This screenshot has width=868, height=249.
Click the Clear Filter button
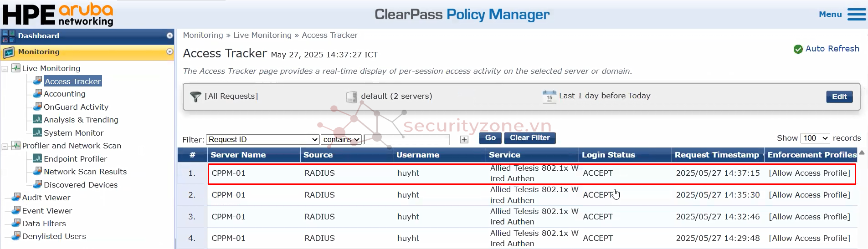pos(530,138)
